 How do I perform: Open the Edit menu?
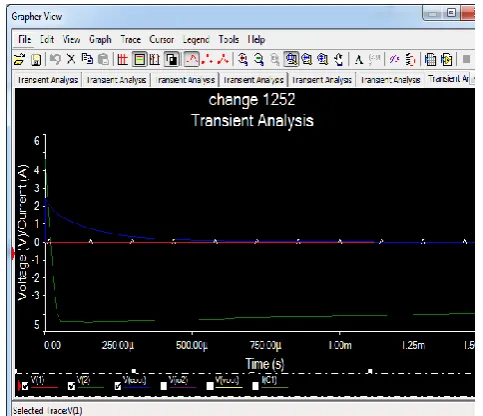(47, 39)
